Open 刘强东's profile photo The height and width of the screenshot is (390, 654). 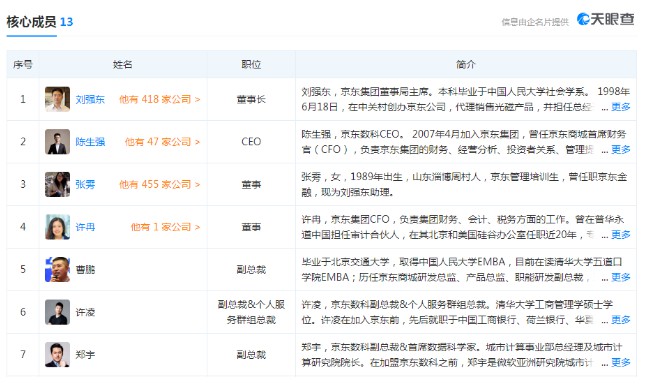point(58,99)
